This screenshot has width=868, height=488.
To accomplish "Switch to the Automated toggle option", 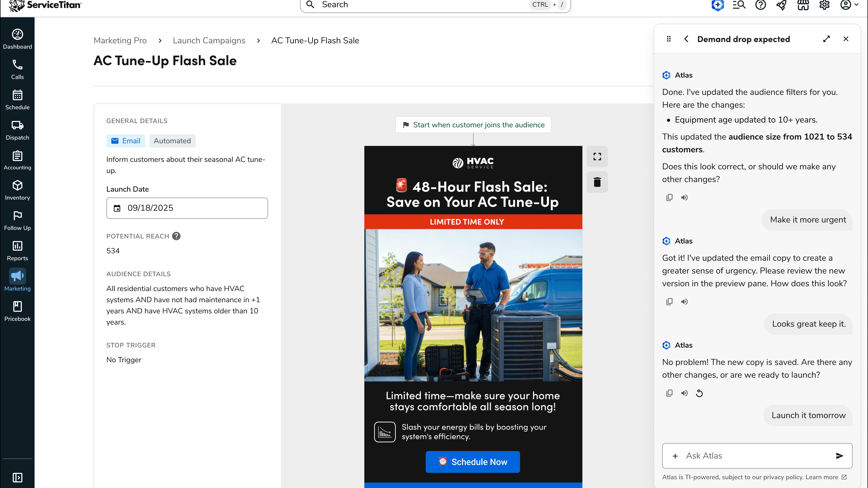I will pos(172,141).
